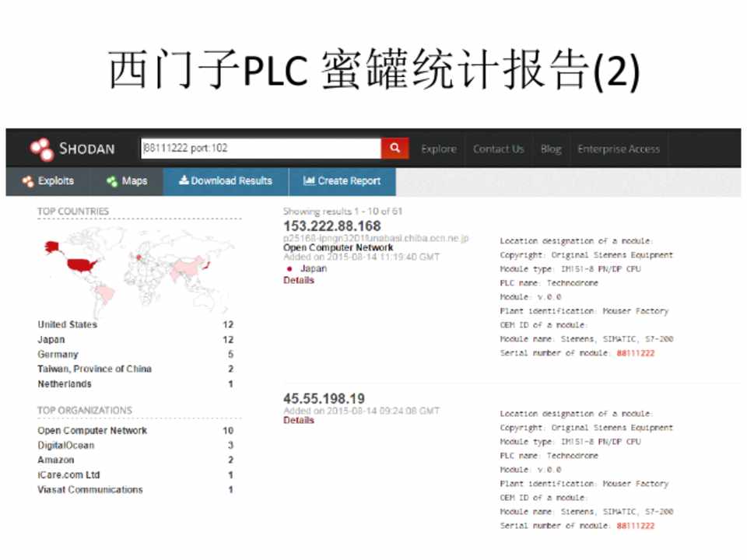Click Details link under Japan result
Viewport: 747px width, 560px height.
299,280
